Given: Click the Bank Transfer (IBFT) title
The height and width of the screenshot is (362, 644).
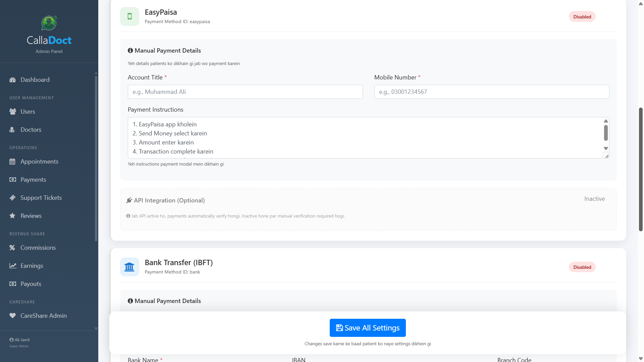Looking at the screenshot, I should click(x=179, y=262).
